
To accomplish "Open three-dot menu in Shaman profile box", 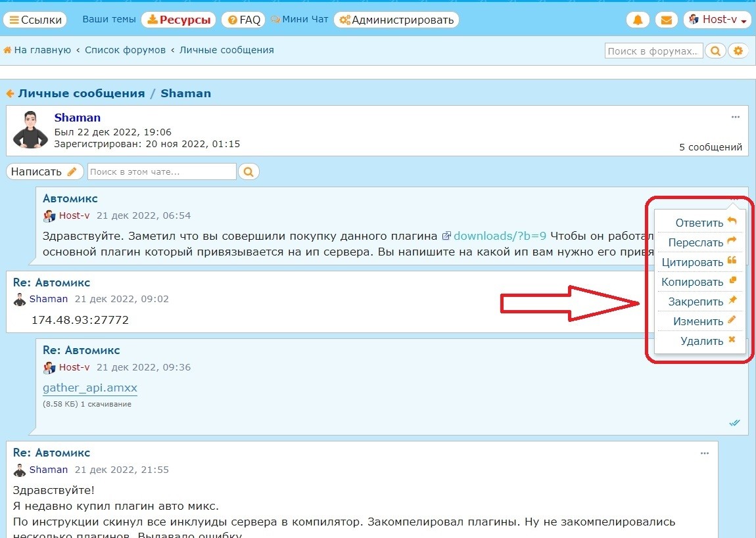I will point(735,118).
